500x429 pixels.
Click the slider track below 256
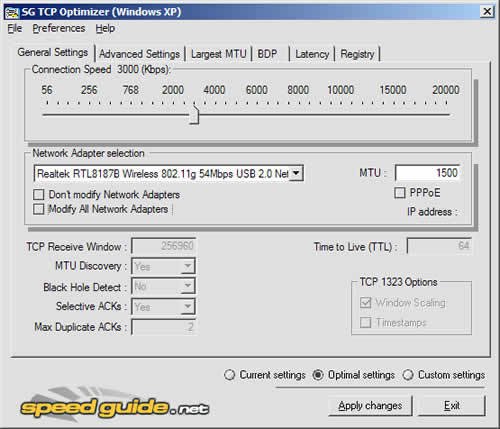pyautogui.click(x=89, y=115)
